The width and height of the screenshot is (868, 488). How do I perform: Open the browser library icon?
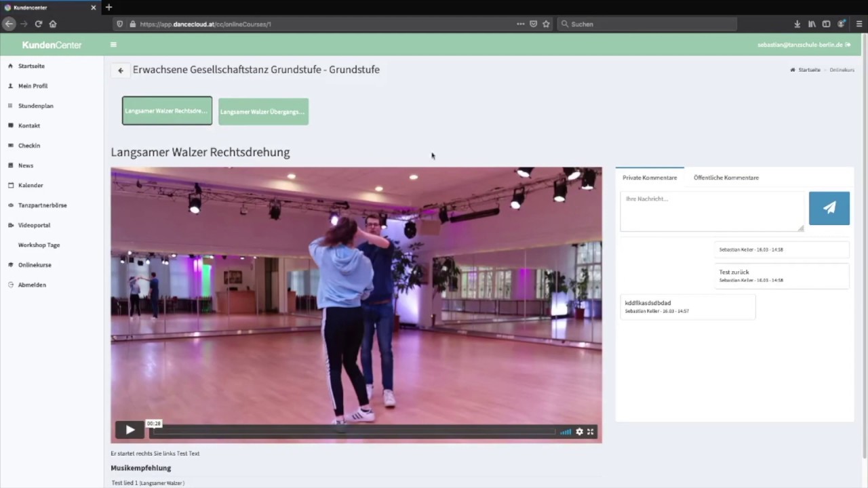pyautogui.click(x=812, y=24)
